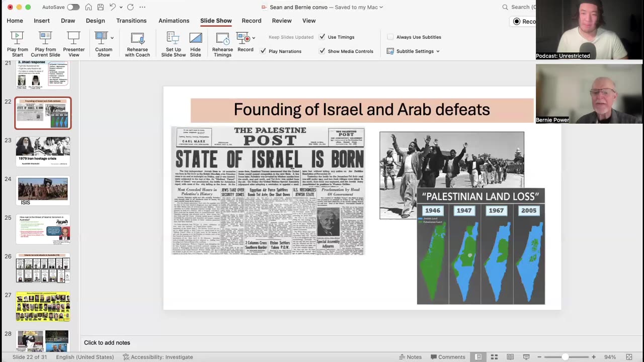Open the Transitions tab
Screen dimensions: 644x362
click(131, 21)
